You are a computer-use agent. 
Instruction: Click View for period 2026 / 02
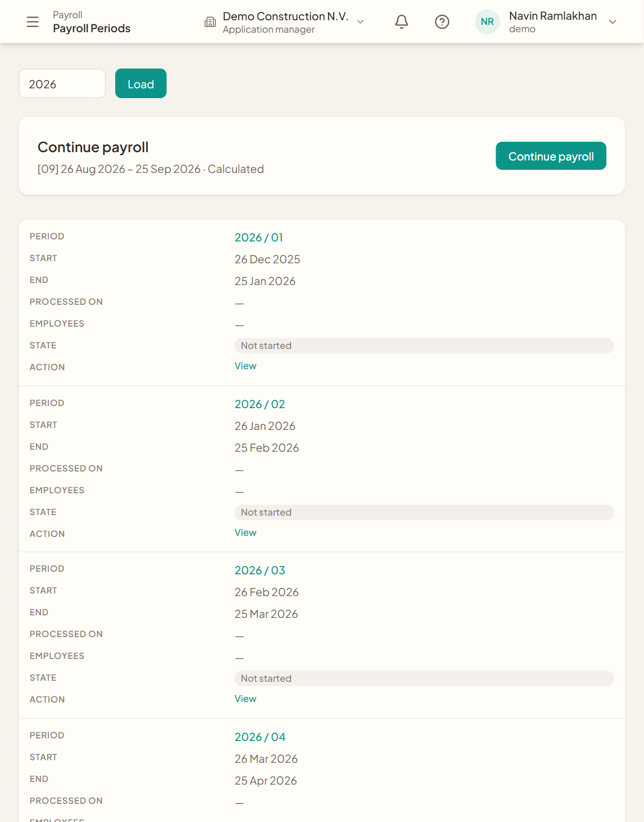[245, 533]
